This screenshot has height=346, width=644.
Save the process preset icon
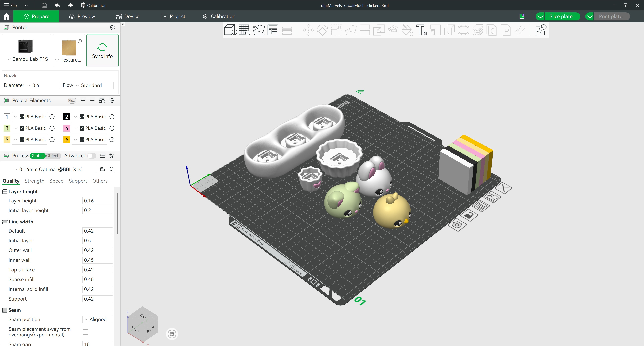[x=102, y=170]
